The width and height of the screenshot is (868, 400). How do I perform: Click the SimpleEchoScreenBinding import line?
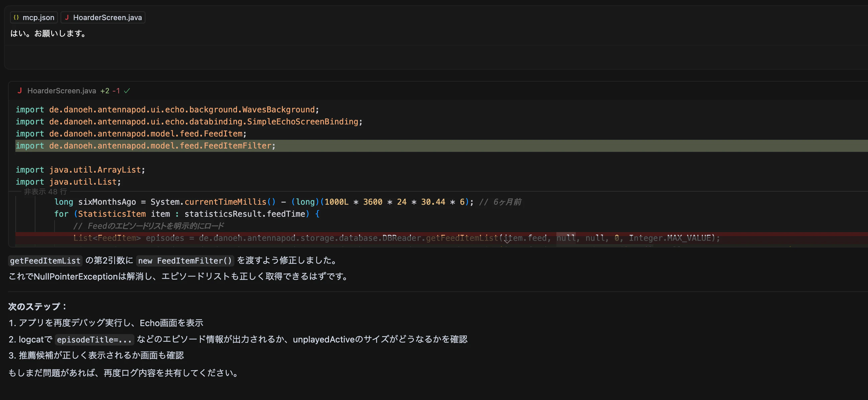pyautogui.click(x=189, y=122)
